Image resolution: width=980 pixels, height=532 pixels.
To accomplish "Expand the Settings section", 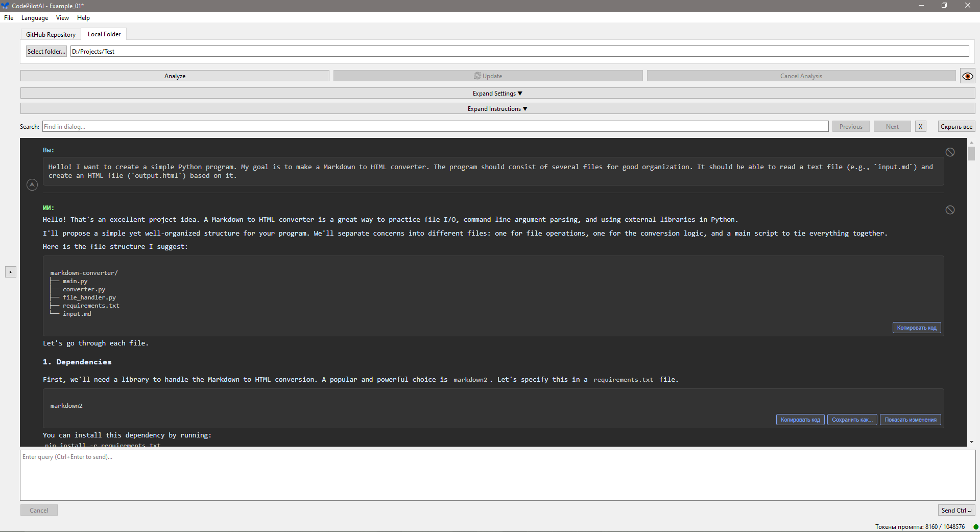I will point(497,94).
